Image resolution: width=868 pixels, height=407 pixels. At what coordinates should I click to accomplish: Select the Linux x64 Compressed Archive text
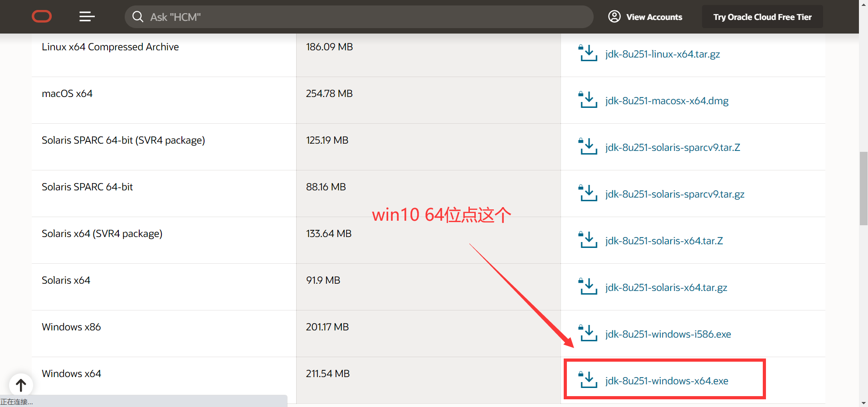click(110, 47)
